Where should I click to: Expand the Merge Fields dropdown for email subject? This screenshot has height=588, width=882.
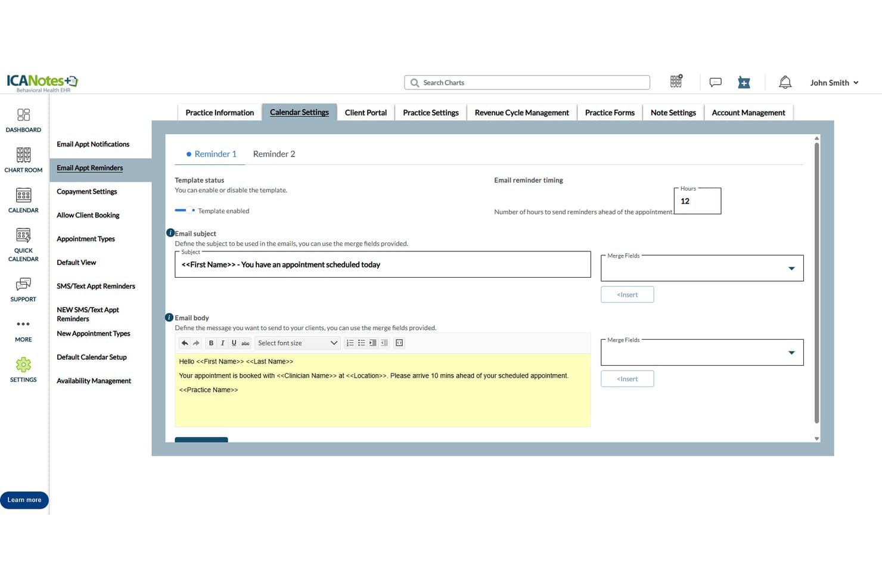tap(702, 269)
